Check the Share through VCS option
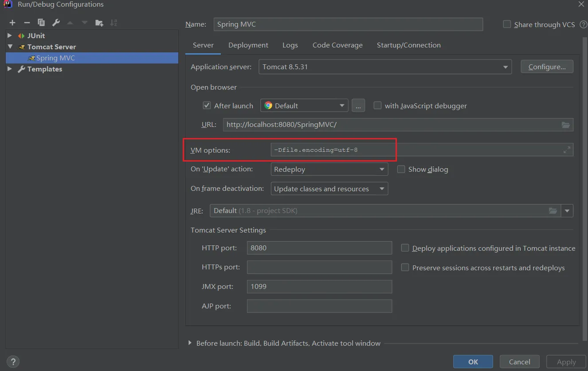This screenshot has width=588, height=371. pos(507,24)
